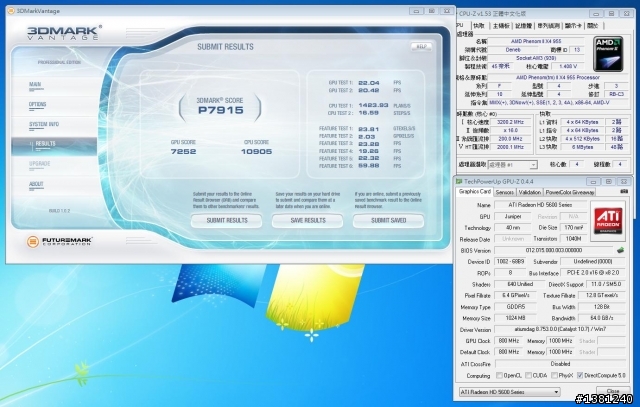This screenshot has height=407, width=640.
Task: Click CPU TEST 1 value 1423.93
Action: 373,105
